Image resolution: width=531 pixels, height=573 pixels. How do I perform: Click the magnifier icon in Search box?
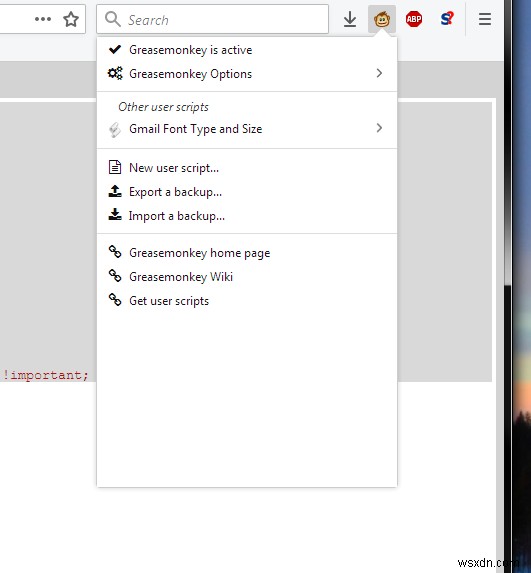113,19
